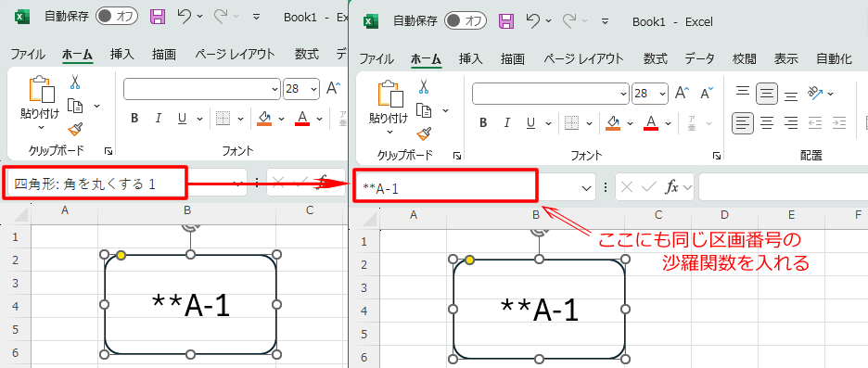Click the Save icon in left Excel window
Image resolution: width=868 pixels, height=368 pixels.
(158, 17)
